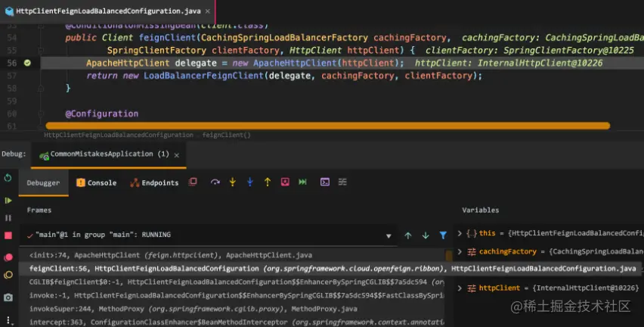Click the feignClient() breadcrumb
Screen dimensions: 644x327
click(x=226, y=135)
